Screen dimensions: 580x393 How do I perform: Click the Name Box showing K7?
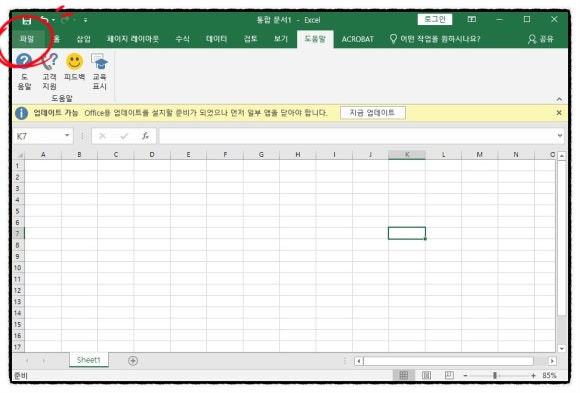tap(38, 136)
